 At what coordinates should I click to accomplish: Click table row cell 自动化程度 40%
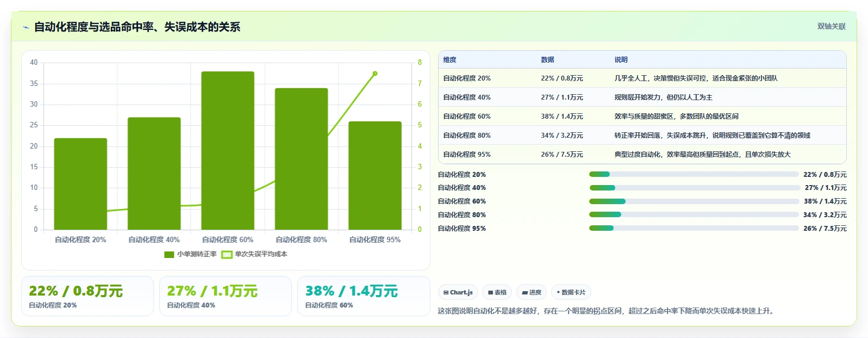point(467,97)
